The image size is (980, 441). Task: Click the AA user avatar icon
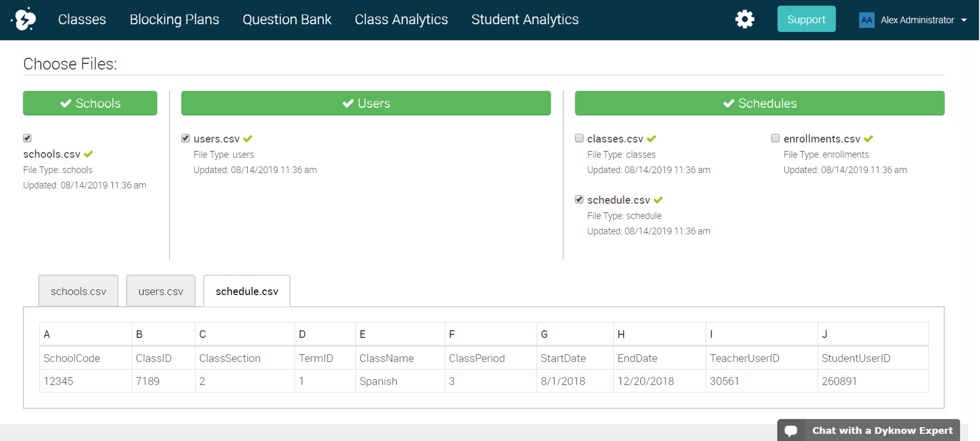click(x=866, y=20)
